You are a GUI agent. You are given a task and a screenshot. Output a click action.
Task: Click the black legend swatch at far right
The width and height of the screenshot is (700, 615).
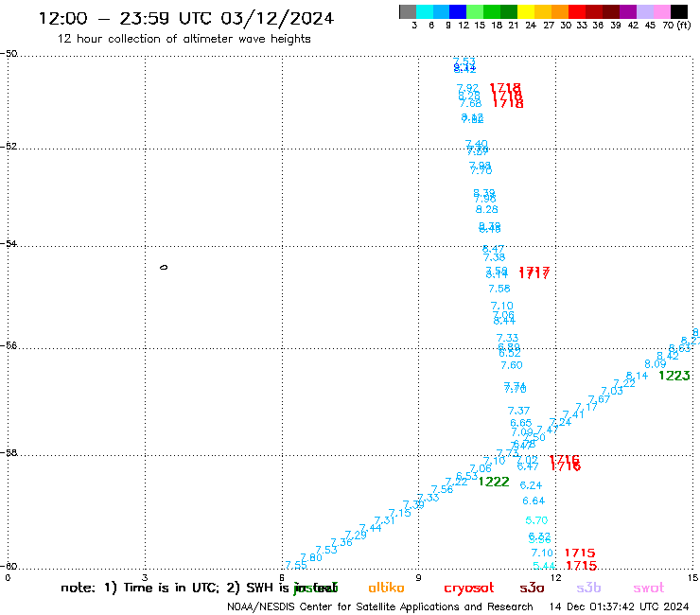point(679,11)
